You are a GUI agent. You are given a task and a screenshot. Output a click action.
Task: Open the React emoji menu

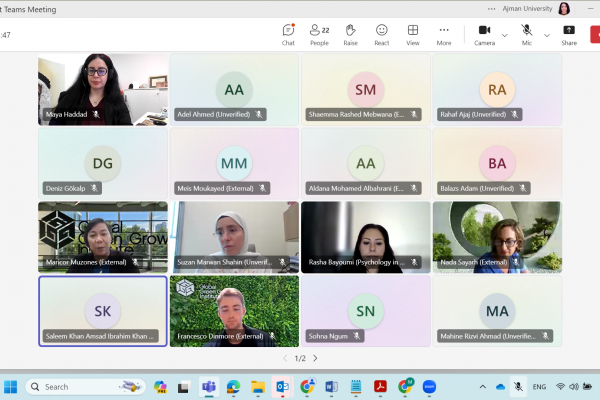pos(381,34)
